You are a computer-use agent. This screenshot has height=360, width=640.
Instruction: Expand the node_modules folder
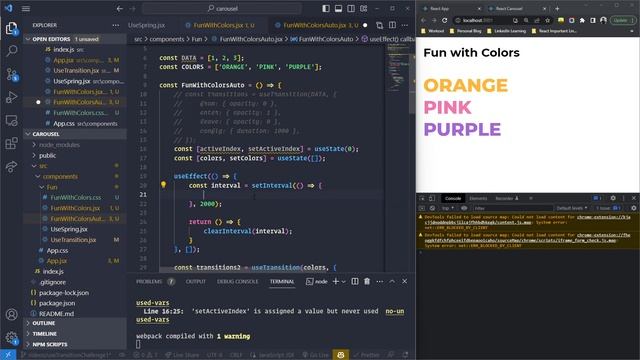point(59,144)
